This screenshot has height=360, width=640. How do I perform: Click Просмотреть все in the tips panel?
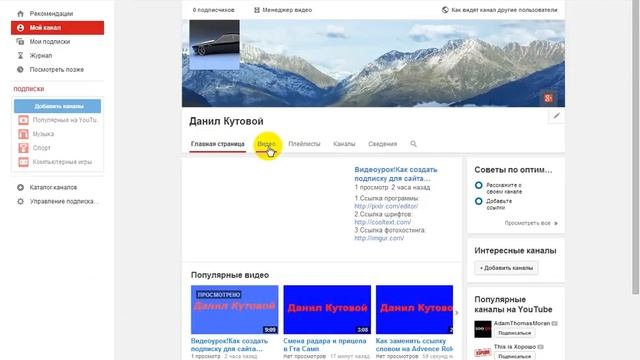[527, 223]
